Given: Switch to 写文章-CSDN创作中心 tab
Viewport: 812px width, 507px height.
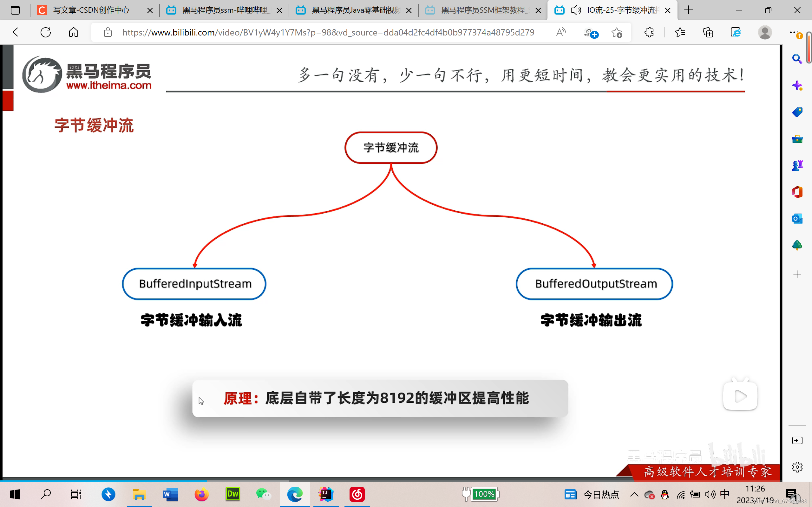Looking at the screenshot, I should tap(91, 10).
